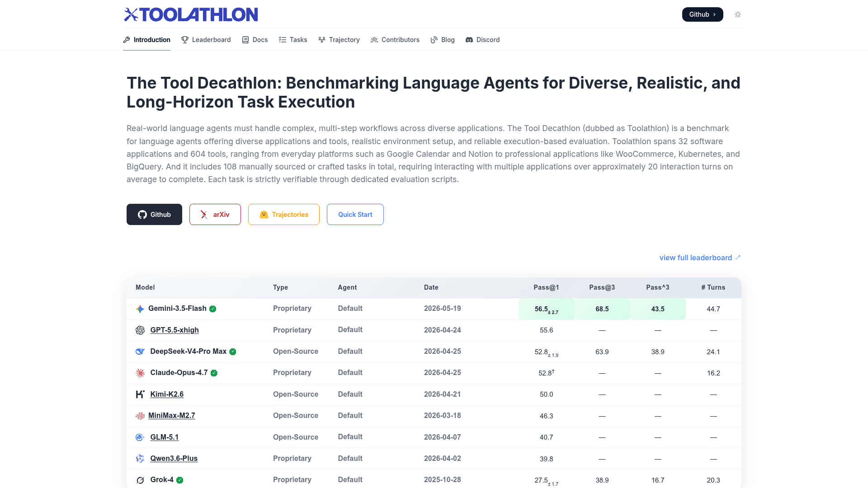The image size is (868, 488).
Task: Select the Grok-4 model name
Action: 162,479
